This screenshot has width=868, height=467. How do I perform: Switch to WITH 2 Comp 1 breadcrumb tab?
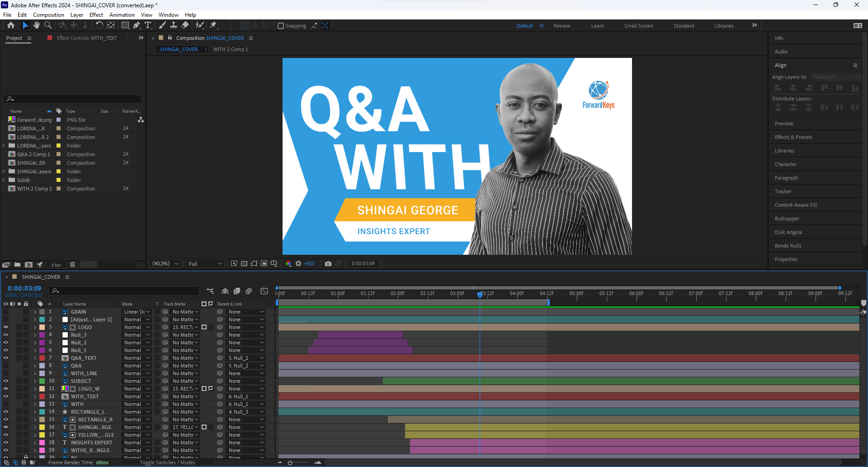[x=231, y=49]
